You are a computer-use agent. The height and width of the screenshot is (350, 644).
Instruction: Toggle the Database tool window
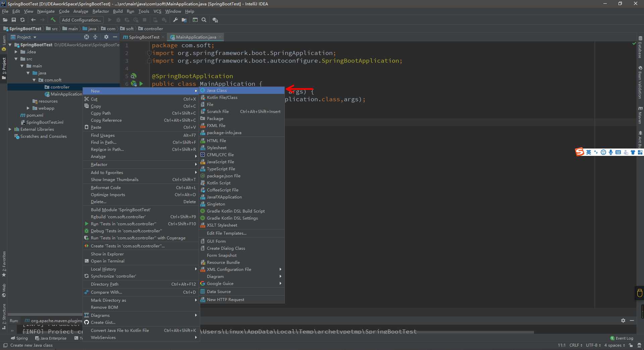pyautogui.click(x=640, y=47)
